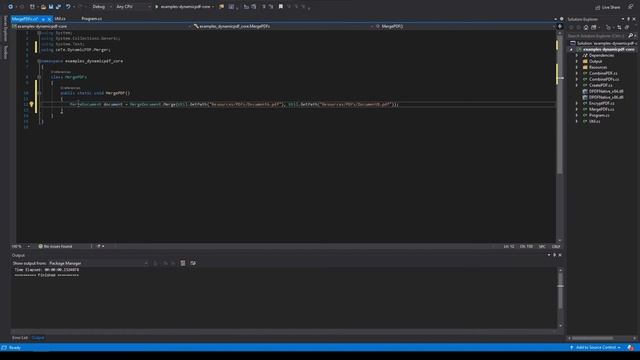The height and width of the screenshot is (360, 640).
Task: Open the member dropdown MergePDF()
Action: tap(464, 26)
